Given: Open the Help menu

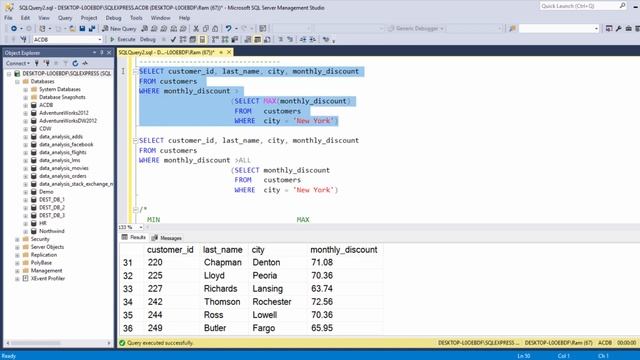Looking at the screenshot, I should [x=184, y=18].
